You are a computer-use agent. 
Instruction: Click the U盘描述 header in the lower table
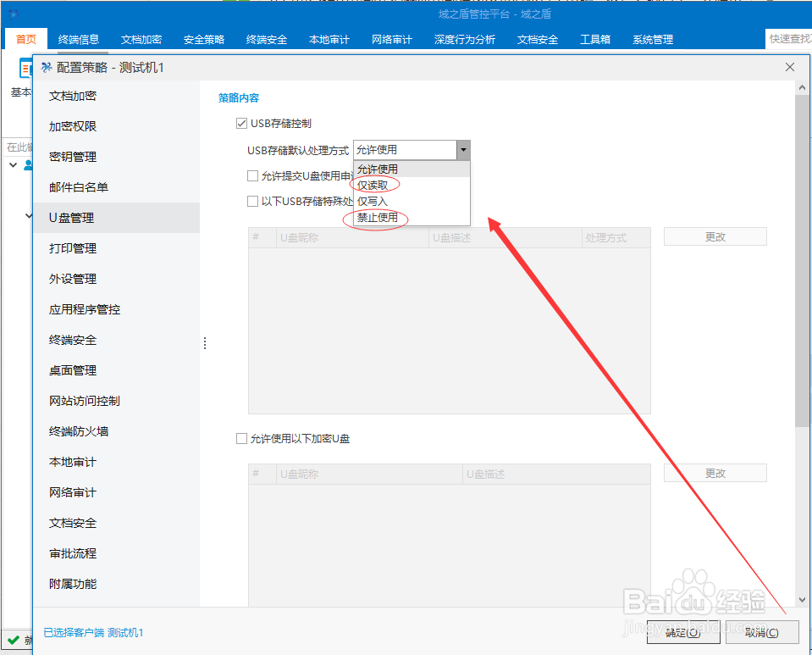pyautogui.click(x=556, y=475)
